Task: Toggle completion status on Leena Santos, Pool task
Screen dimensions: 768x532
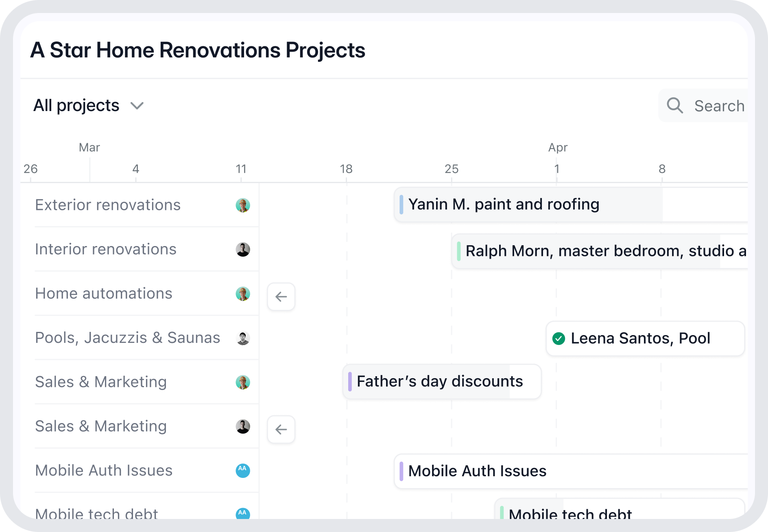Action: pos(559,338)
